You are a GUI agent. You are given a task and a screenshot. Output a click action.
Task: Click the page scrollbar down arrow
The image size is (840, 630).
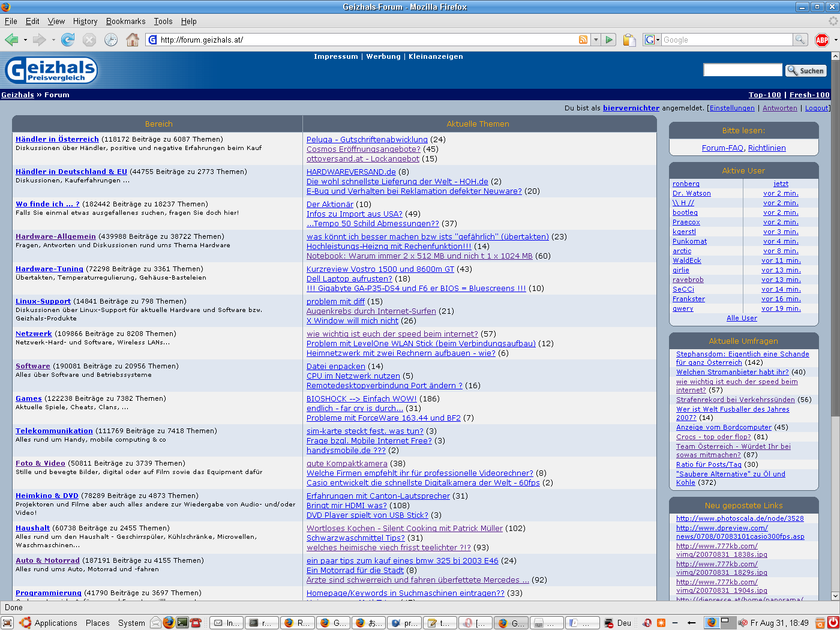(x=835, y=596)
